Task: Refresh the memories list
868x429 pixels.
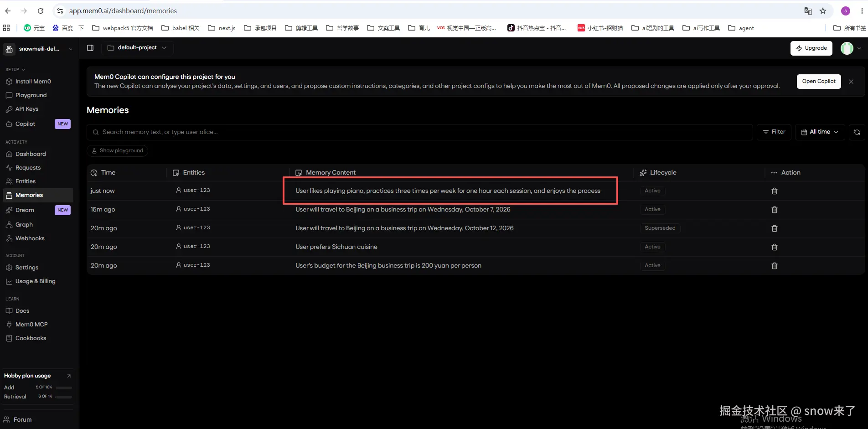Action: coord(857,132)
